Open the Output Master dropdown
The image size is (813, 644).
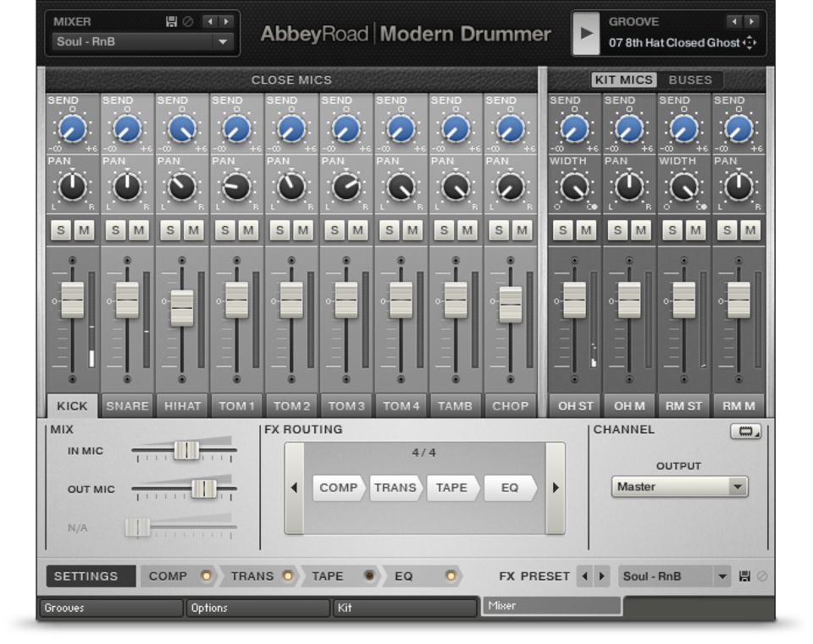(680, 487)
